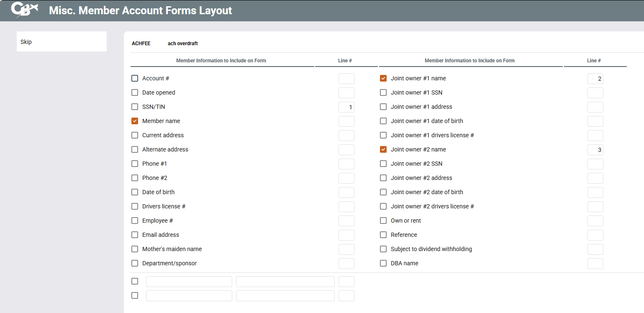Select the DBA name checkbox
644x313 pixels.
(x=383, y=263)
